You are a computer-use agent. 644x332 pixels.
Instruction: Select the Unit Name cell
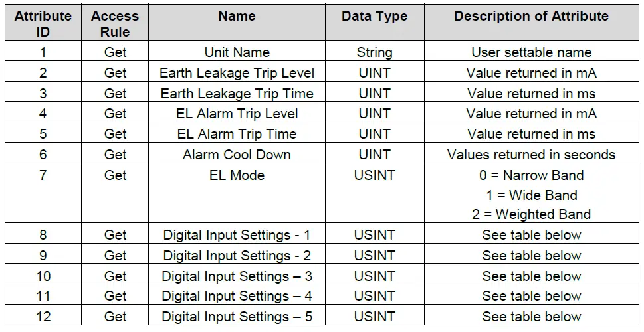pyautogui.click(x=237, y=52)
